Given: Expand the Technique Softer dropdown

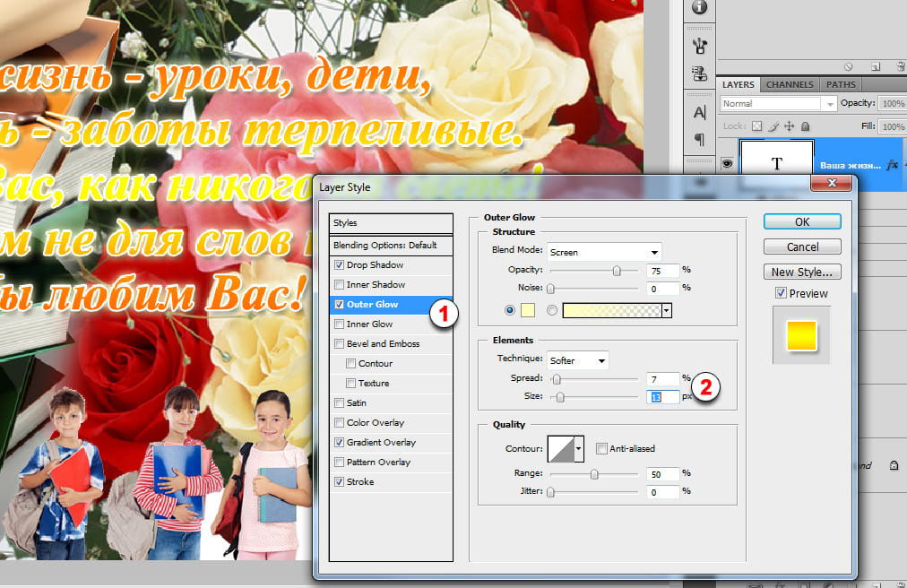Looking at the screenshot, I should pyautogui.click(x=577, y=360).
